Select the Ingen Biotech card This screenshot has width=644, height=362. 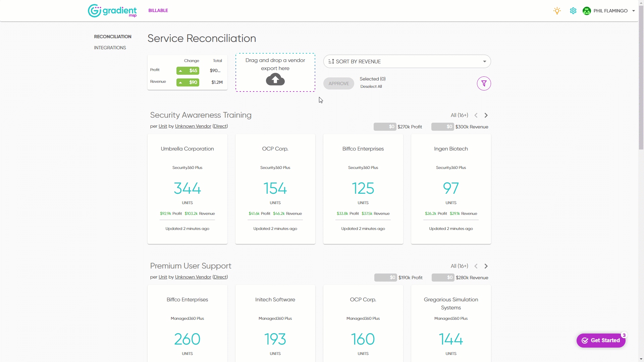point(451,189)
